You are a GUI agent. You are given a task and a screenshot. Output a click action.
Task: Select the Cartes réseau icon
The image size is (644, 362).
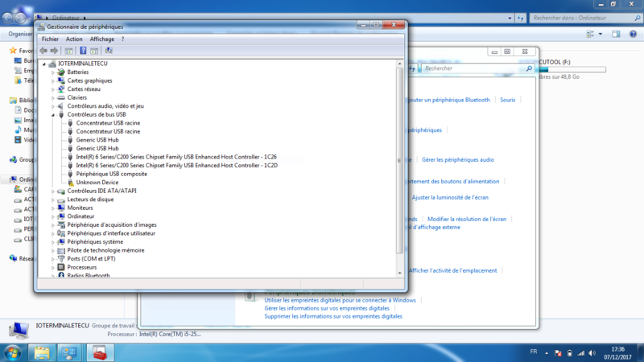pyautogui.click(x=61, y=89)
